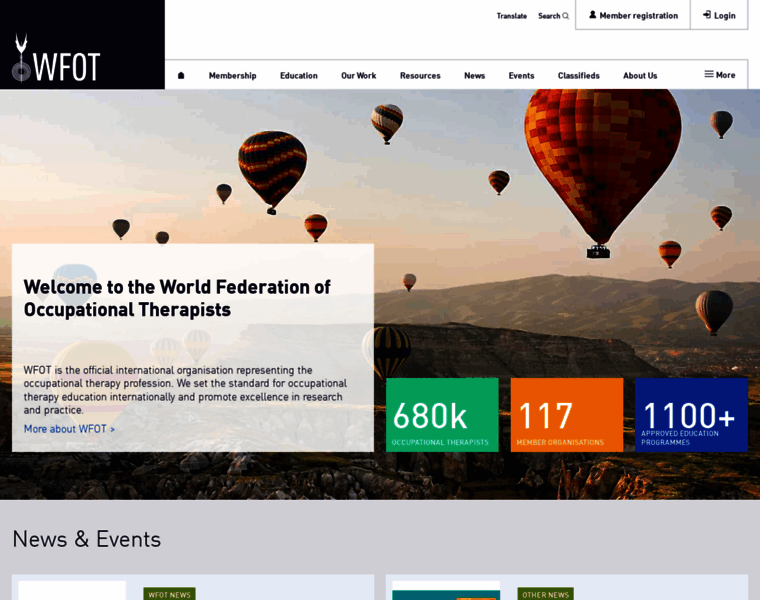Click the WFOT logo

coord(56,58)
